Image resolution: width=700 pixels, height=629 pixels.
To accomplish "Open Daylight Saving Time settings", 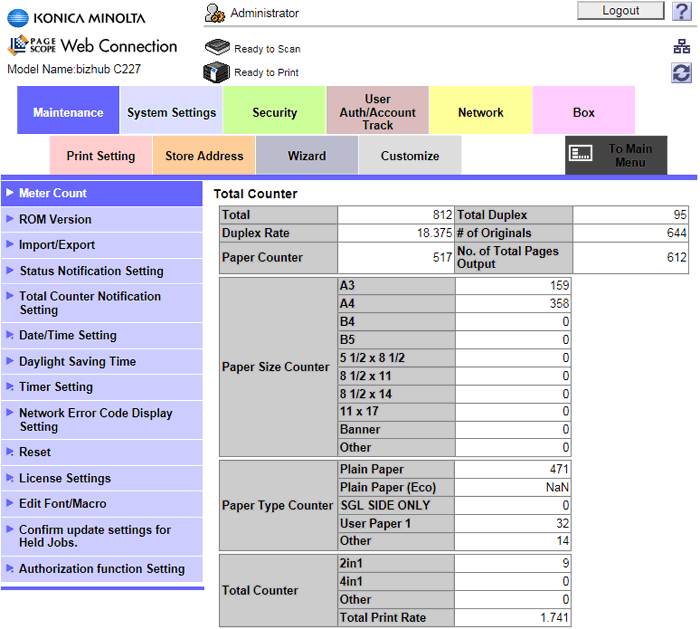I will 102,361.
